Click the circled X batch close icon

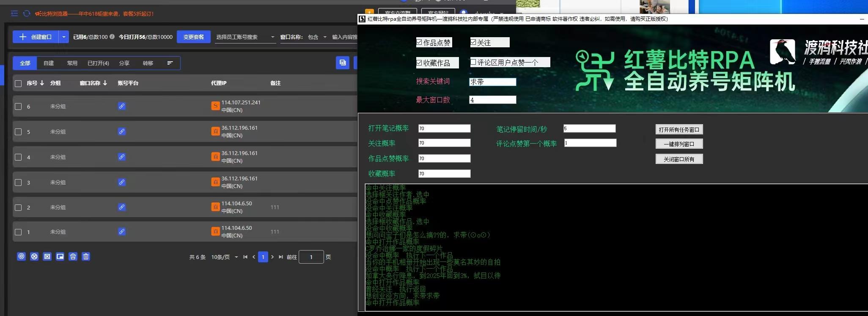coord(34,256)
